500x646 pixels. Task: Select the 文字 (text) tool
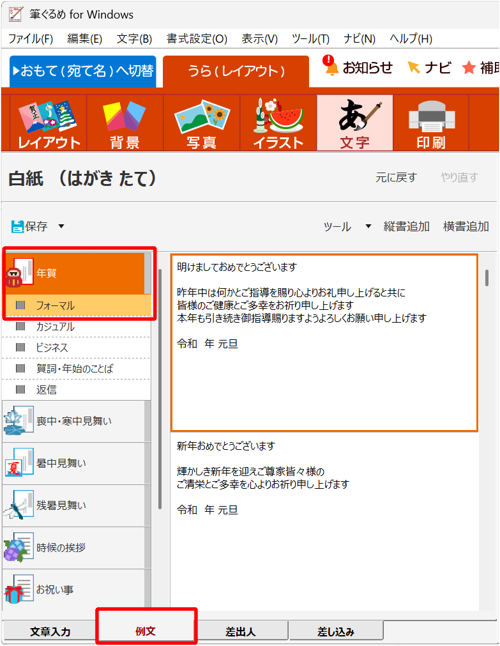(355, 123)
